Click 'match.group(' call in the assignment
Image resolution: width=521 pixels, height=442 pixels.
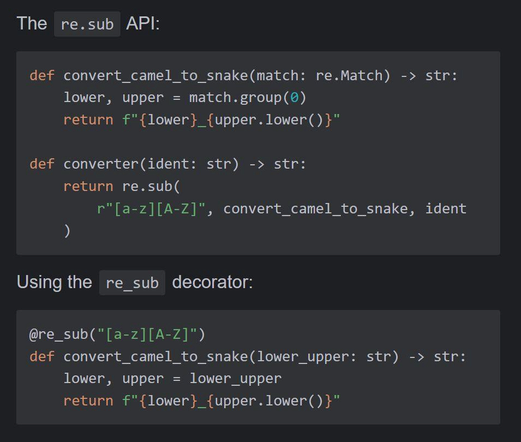click(239, 98)
